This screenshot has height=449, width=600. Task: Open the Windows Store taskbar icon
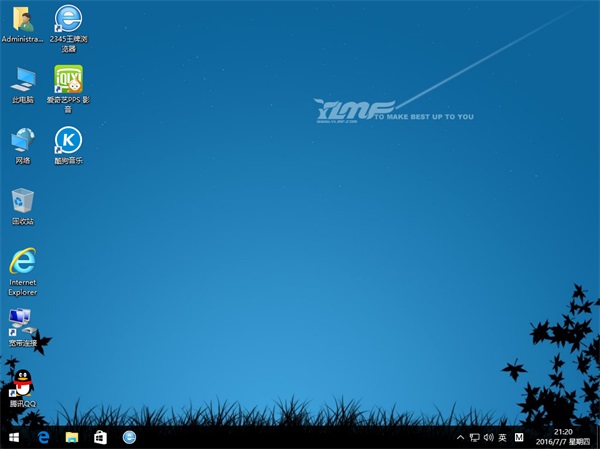pyautogui.click(x=100, y=438)
